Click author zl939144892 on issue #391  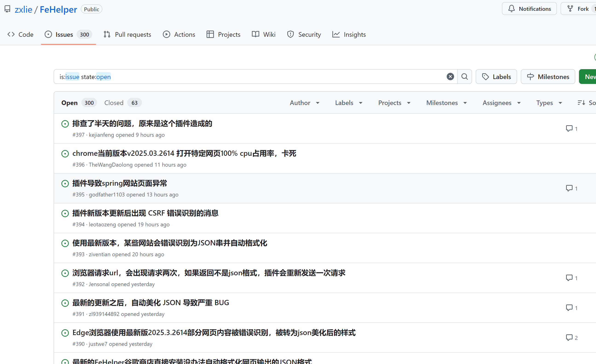coord(104,314)
